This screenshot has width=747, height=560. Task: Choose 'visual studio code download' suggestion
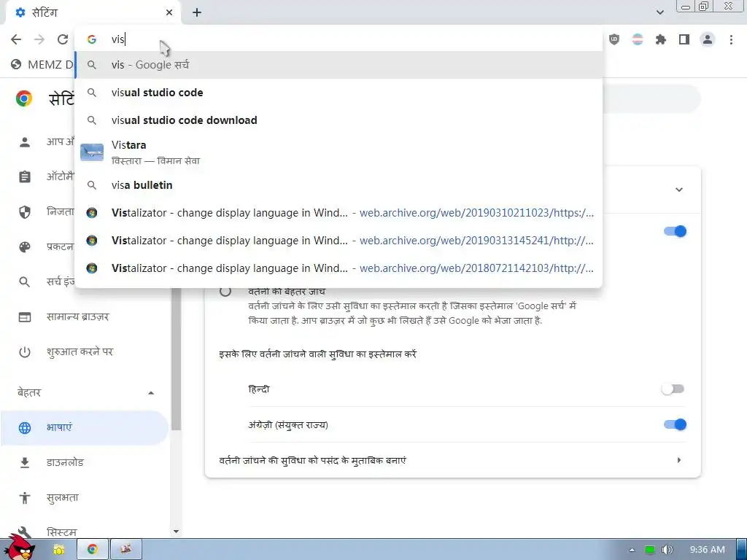click(x=338, y=120)
